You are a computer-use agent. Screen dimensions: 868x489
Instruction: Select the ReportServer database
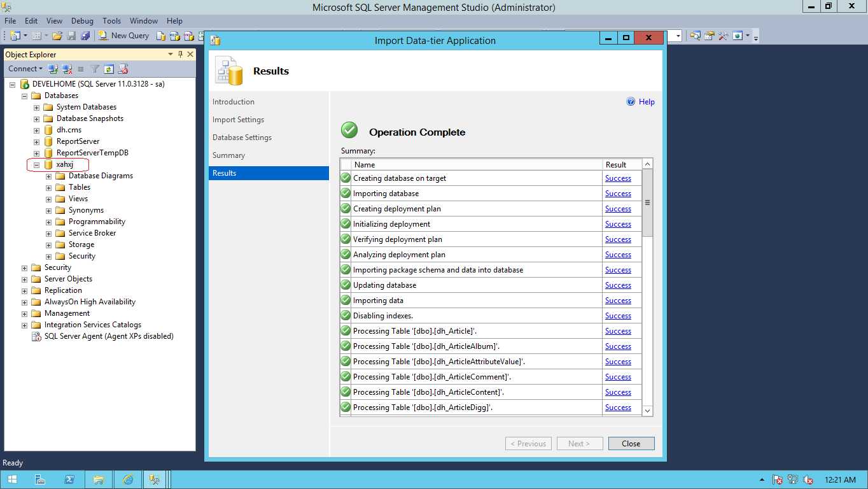coord(78,141)
